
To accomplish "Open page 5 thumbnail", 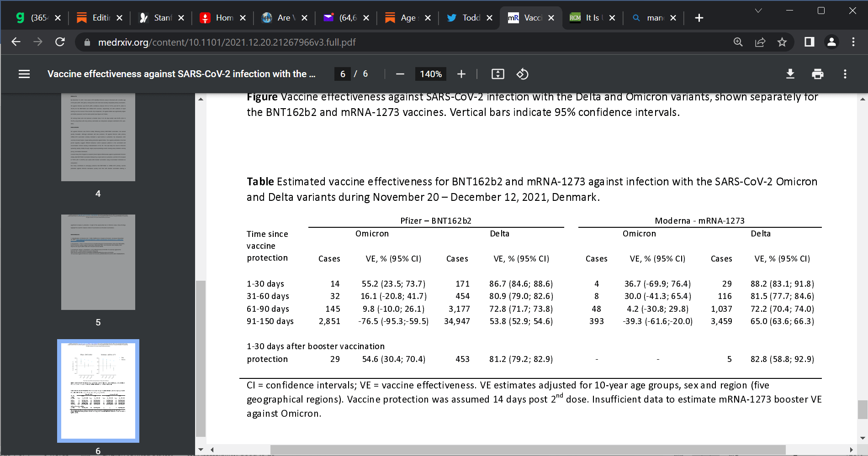I will (98, 262).
